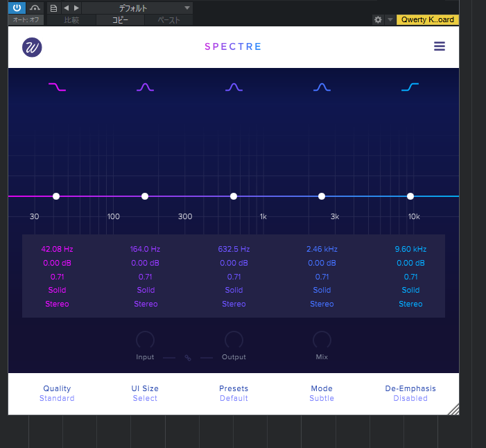The image size is (486, 448).
Task: Select the fourth band bell filter icon
Action: point(322,87)
